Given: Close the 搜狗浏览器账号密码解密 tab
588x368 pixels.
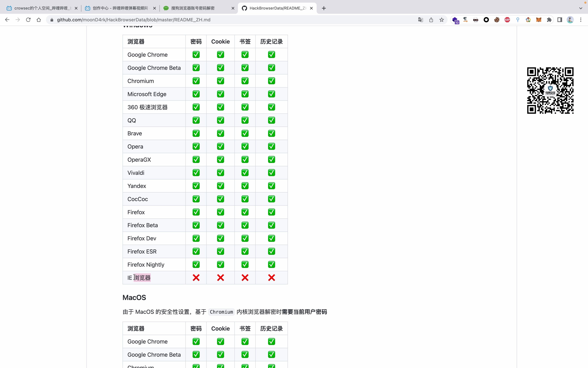Looking at the screenshot, I should [233, 8].
